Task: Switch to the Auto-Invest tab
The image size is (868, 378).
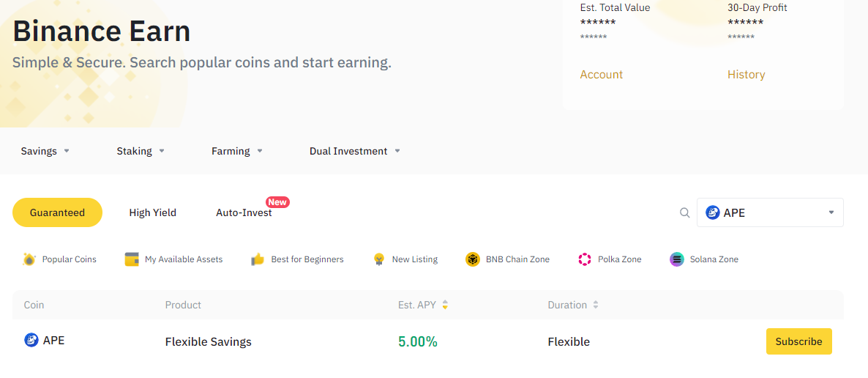Action: (244, 212)
